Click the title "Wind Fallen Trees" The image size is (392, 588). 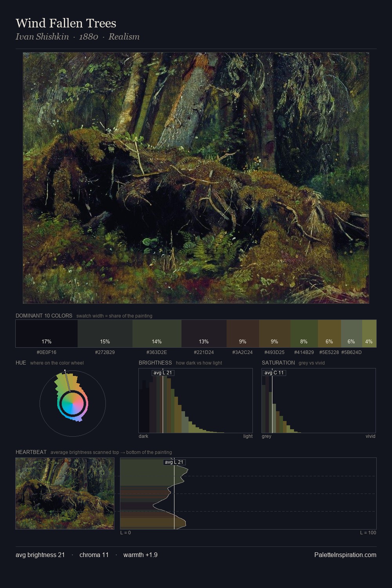pyautogui.click(x=66, y=23)
